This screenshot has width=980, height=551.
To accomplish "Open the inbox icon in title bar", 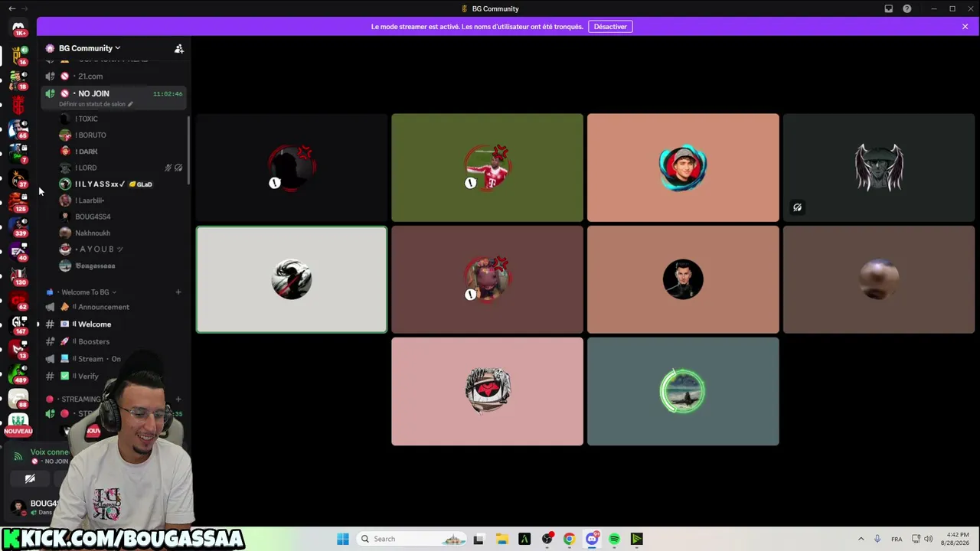I will 889,8.
